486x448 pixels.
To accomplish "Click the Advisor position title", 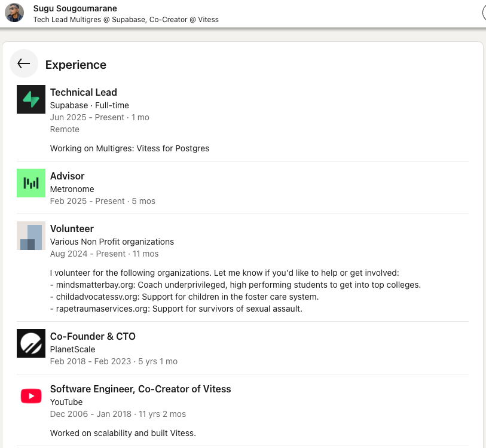I will tap(68, 176).
